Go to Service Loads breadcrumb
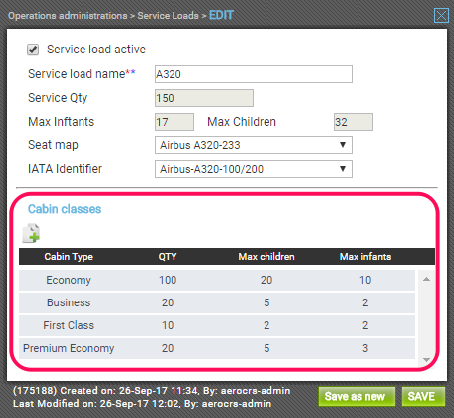454x418 pixels. click(x=168, y=16)
